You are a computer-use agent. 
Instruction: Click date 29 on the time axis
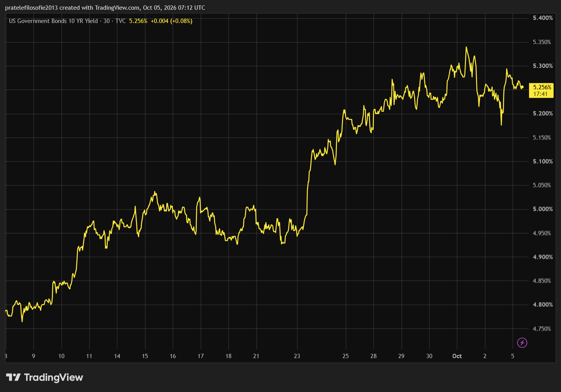[401, 356]
